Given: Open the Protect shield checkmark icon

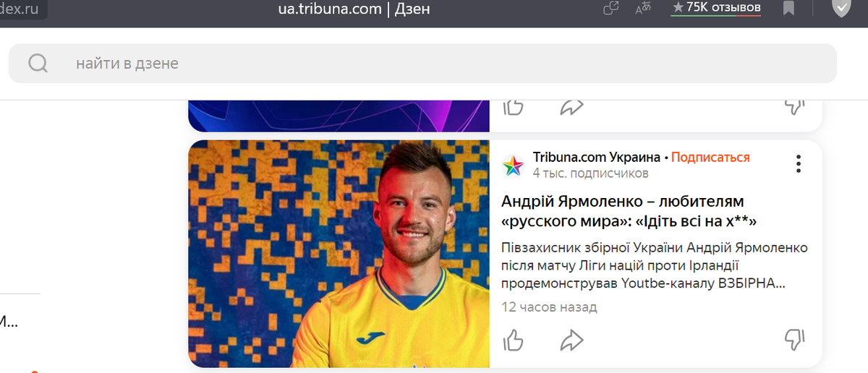Looking at the screenshot, I should pyautogui.click(x=841, y=8).
